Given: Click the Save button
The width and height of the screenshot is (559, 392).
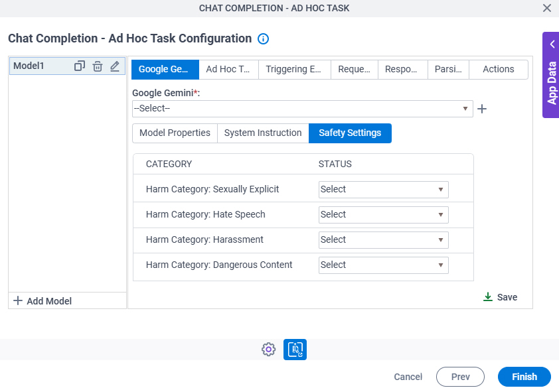Looking at the screenshot, I should click(500, 297).
